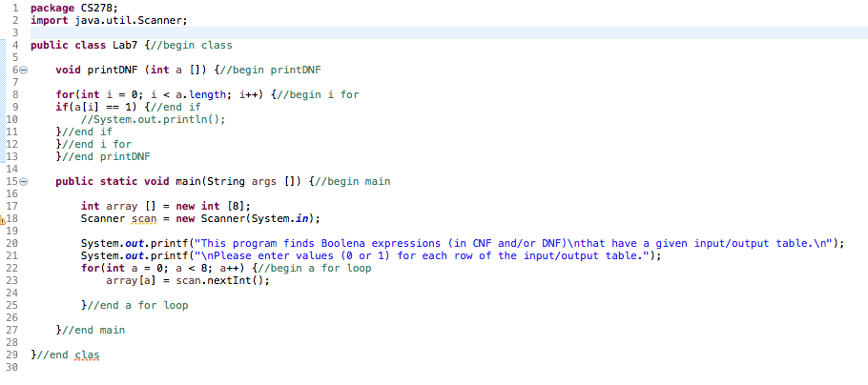868x385 pixels.
Task: Click the '//begin class' comment
Action: [191, 46]
